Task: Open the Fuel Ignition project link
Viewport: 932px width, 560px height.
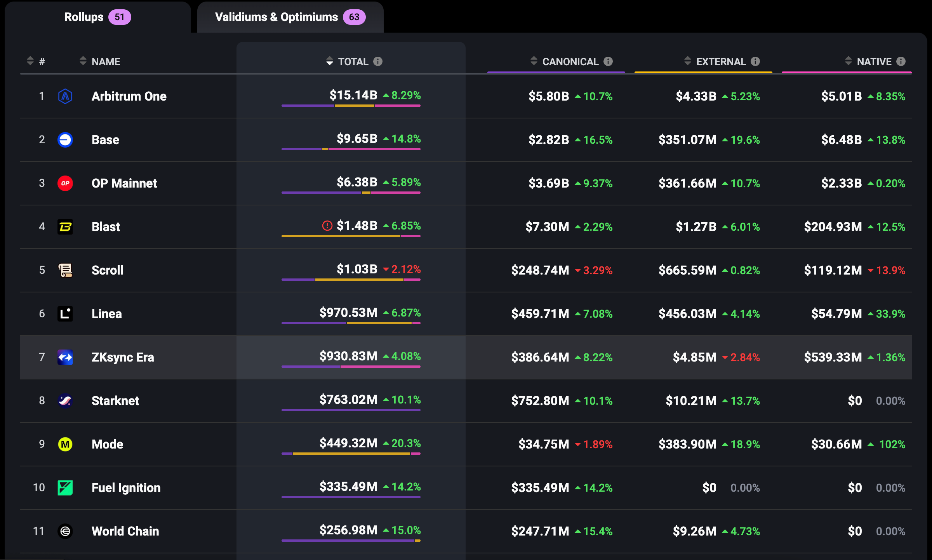Action: (x=126, y=487)
